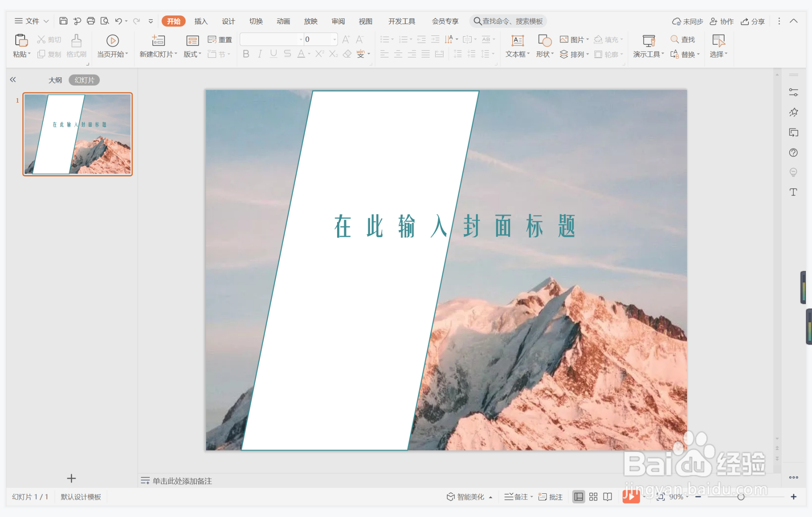Image resolution: width=812 pixels, height=517 pixels.
Task: Toggle Strikethrough formatting
Action: [x=287, y=54]
